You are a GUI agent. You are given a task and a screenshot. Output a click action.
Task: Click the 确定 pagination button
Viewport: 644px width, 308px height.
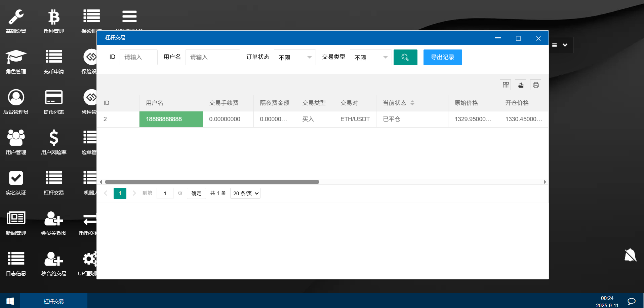196,194
